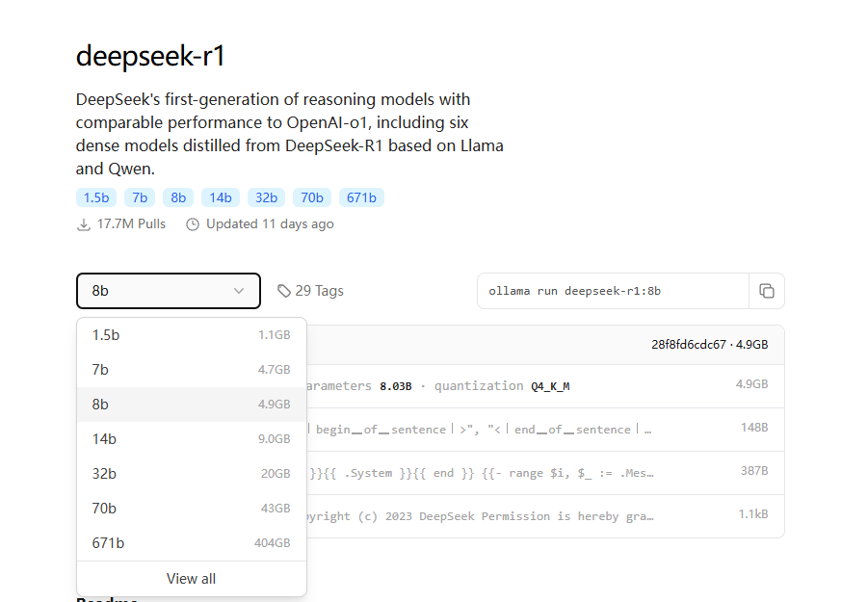Click the tag icon beside 29 Tags
This screenshot has height=602, width=868.
tap(284, 291)
